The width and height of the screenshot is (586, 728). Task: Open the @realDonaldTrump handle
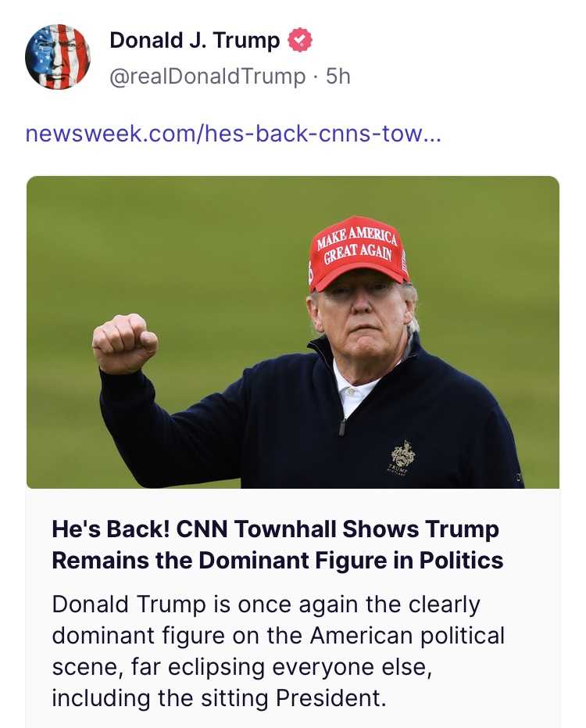pyautogui.click(x=208, y=76)
